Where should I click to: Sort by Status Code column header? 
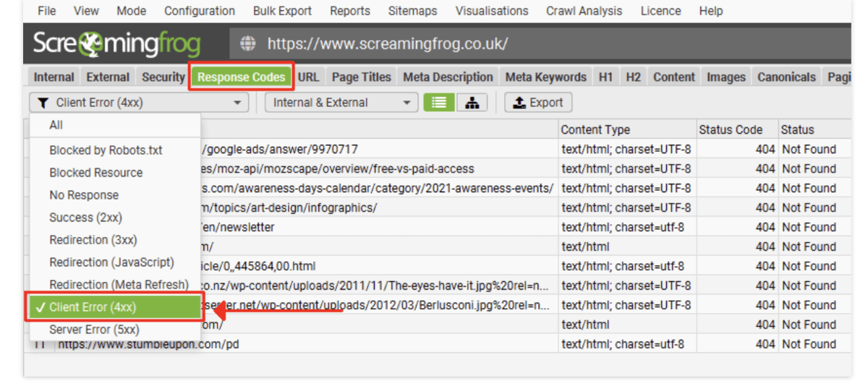click(x=731, y=130)
